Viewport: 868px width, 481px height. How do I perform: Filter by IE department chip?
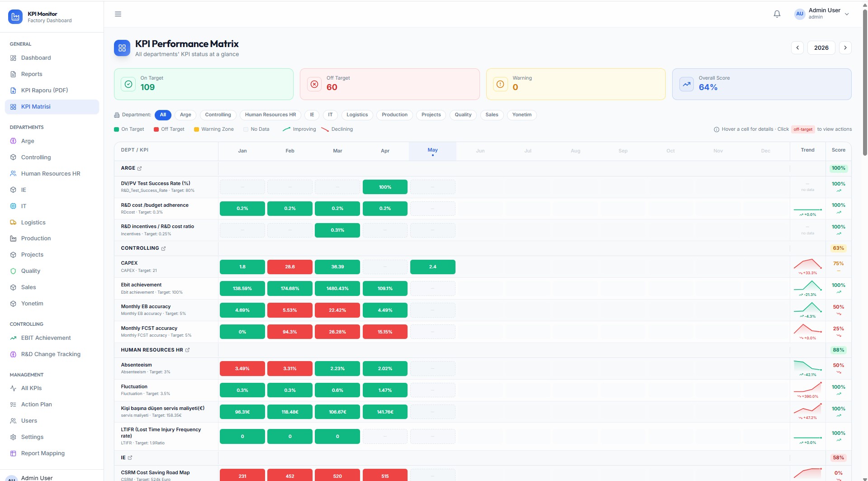pyautogui.click(x=312, y=115)
